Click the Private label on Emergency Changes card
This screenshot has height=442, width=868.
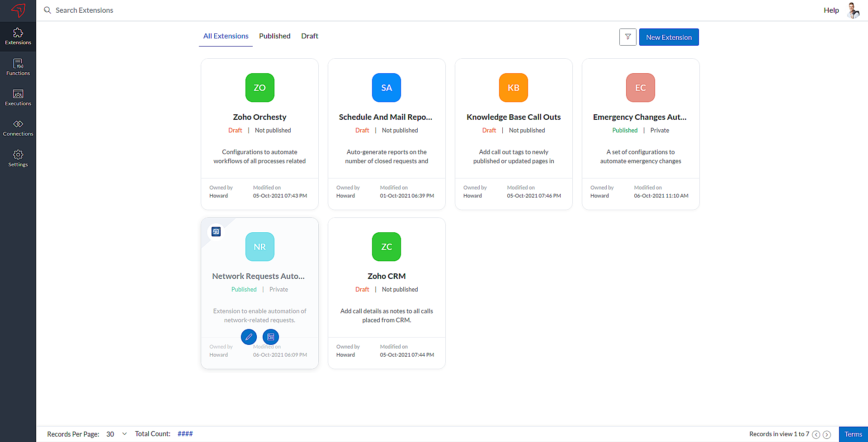[x=660, y=131]
